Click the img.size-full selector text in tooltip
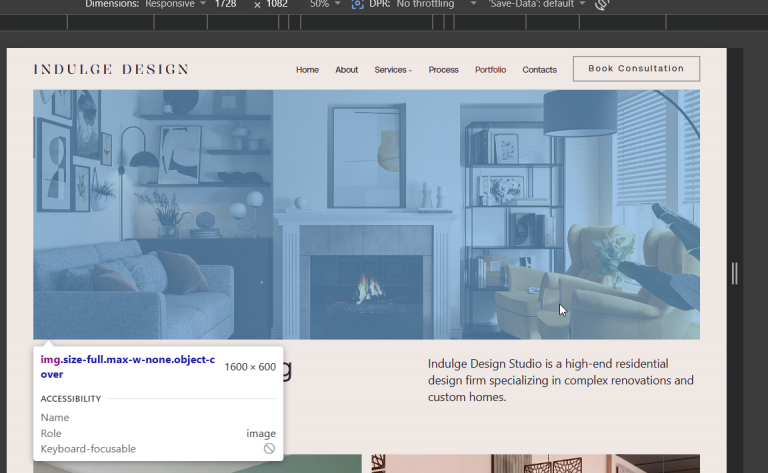 [127, 367]
